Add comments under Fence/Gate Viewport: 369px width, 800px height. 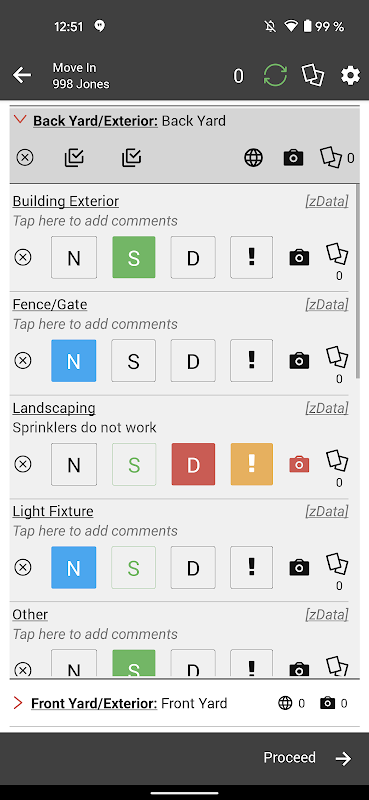[95, 324]
